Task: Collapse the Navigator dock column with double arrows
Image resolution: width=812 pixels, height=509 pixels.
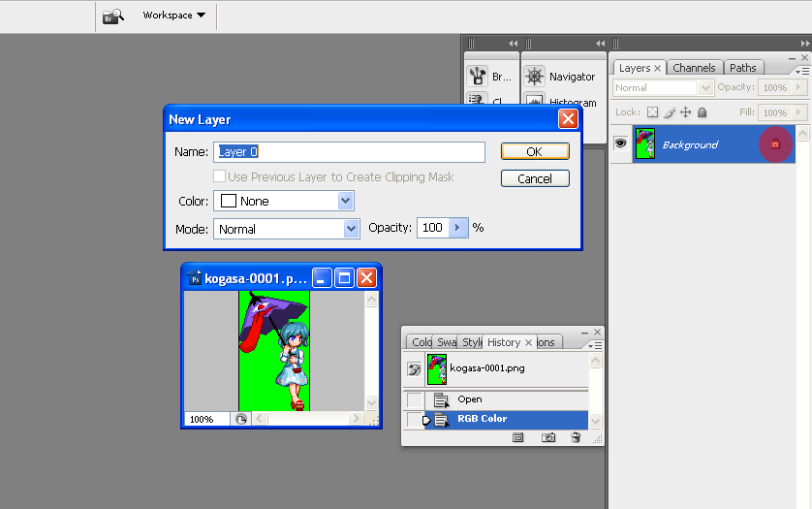Action: coord(600,44)
